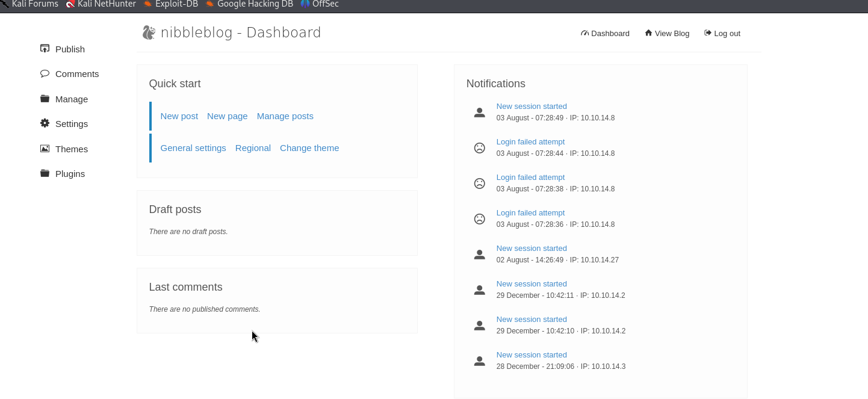This screenshot has height=399, width=868.
Task: Select the Change theme link
Action: [x=309, y=148]
